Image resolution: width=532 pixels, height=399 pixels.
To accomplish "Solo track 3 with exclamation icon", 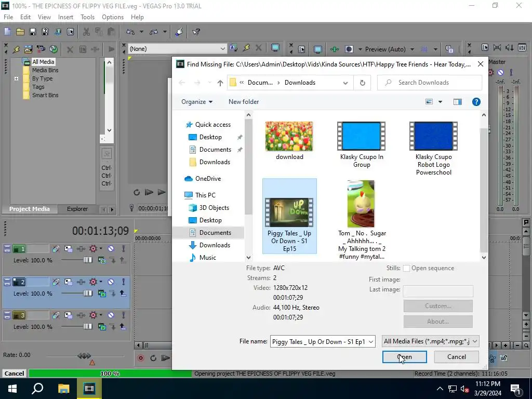I will pos(124,315).
